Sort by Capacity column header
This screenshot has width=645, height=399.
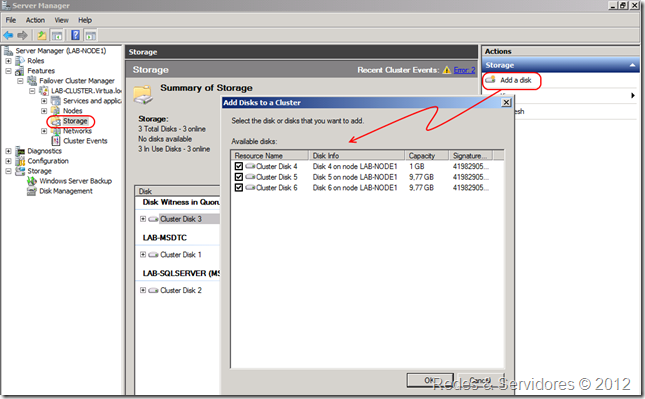click(x=427, y=155)
